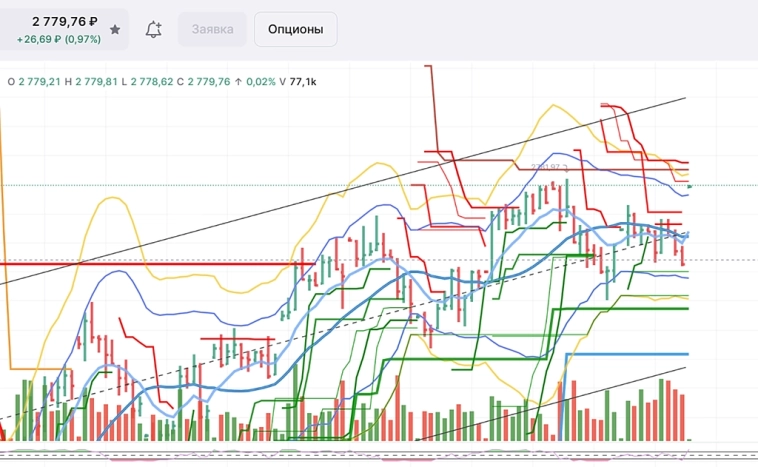The height and width of the screenshot is (467, 758).
Task: Click the current price 2 779,76 ₽
Action: point(65,21)
